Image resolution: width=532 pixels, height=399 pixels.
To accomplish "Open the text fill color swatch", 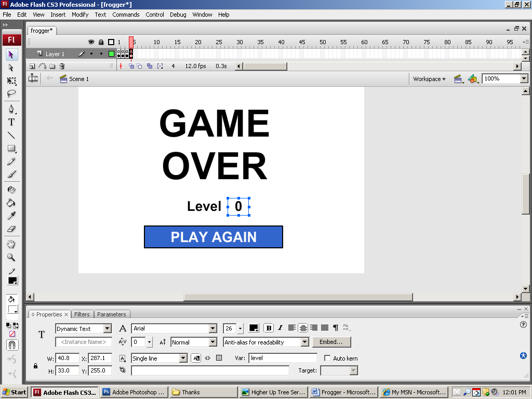I will (254, 328).
